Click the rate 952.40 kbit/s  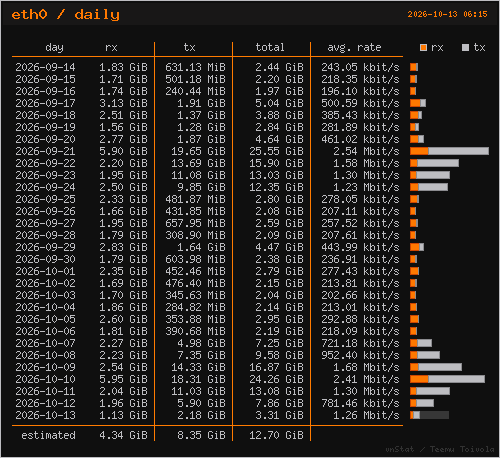click(360, 355)
